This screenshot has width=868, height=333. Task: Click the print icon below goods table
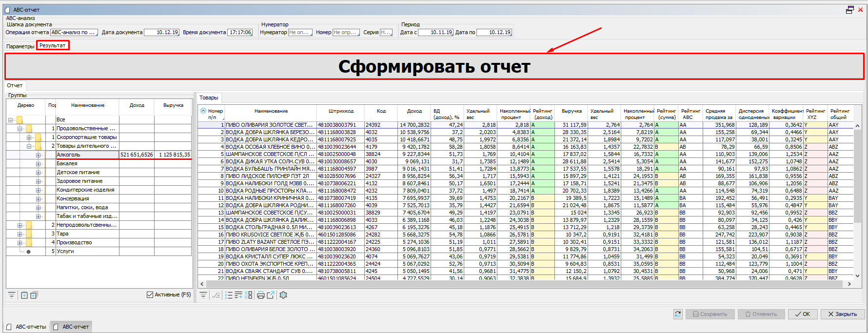click(x=260, y=295)
